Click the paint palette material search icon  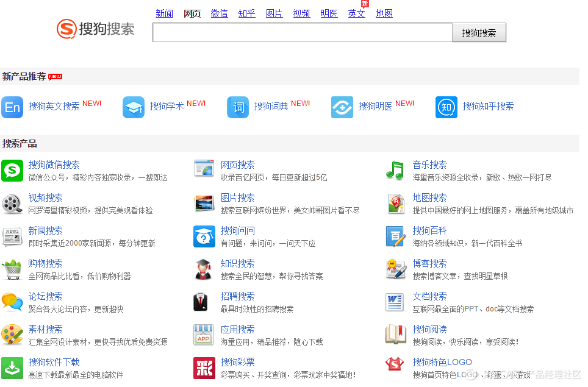click(12, 335)
